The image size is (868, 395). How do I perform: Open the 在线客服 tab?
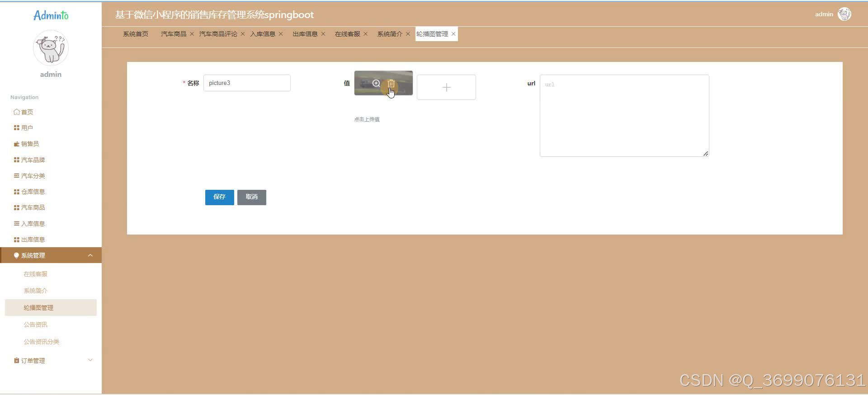[x=348, y=34]
